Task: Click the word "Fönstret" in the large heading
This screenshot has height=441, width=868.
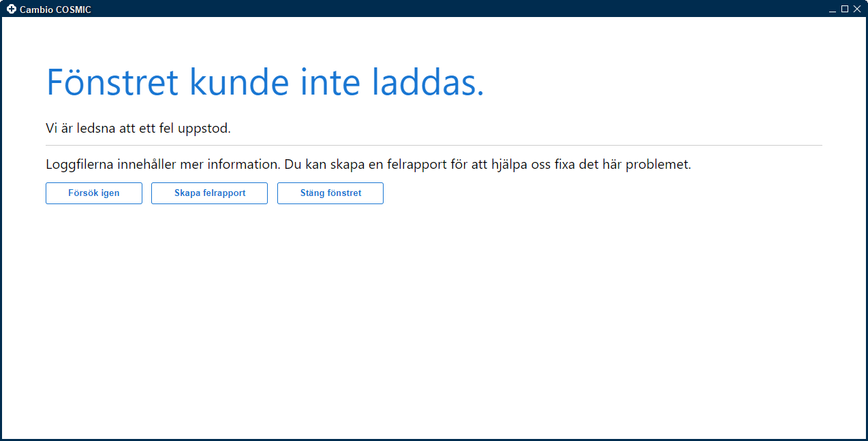Action: 112,82
